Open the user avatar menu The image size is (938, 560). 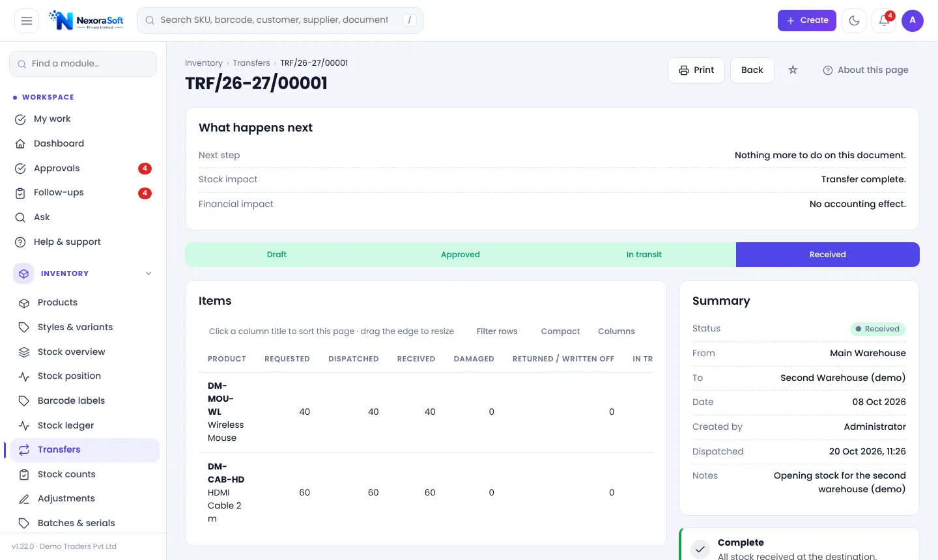[913, 21]
